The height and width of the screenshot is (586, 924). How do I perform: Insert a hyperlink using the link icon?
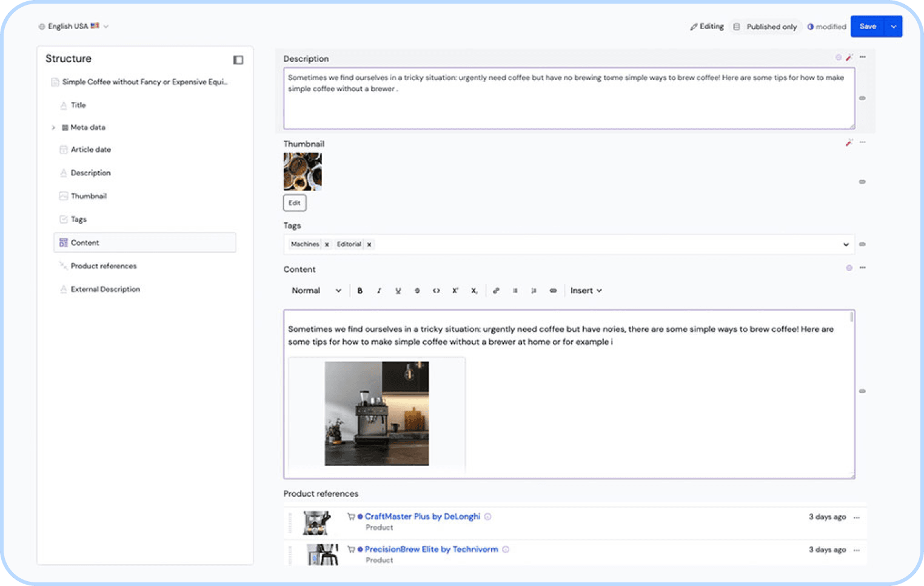496,291
